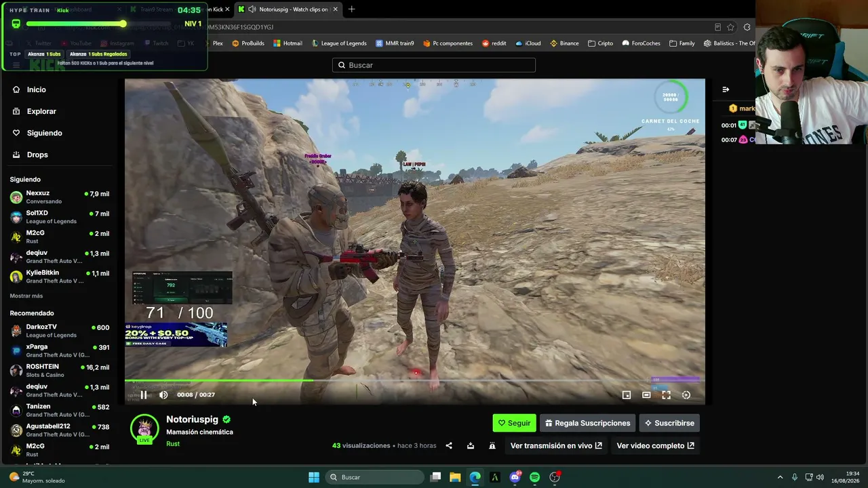The height and width of the screenshot is (488, 868).
Task: Open xParga in recommended channels
Action: coord(60,350)
